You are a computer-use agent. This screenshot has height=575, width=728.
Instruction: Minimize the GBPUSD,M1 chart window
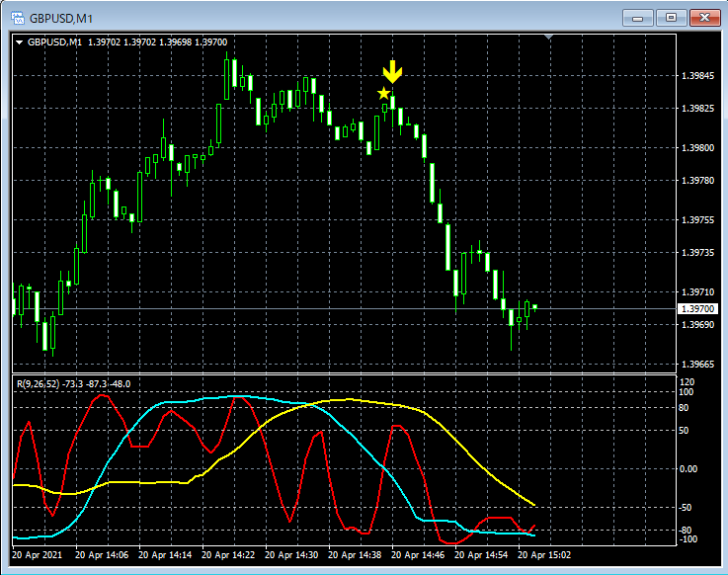637,18
